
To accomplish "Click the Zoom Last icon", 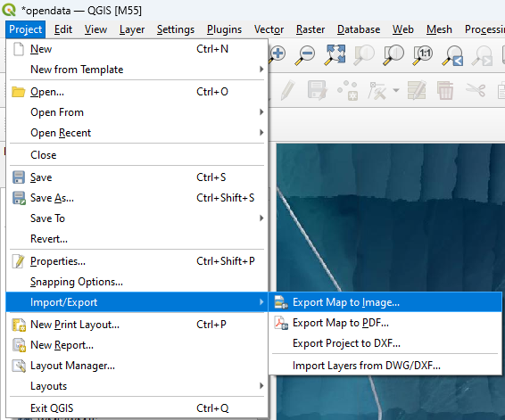I will point(452,55).
